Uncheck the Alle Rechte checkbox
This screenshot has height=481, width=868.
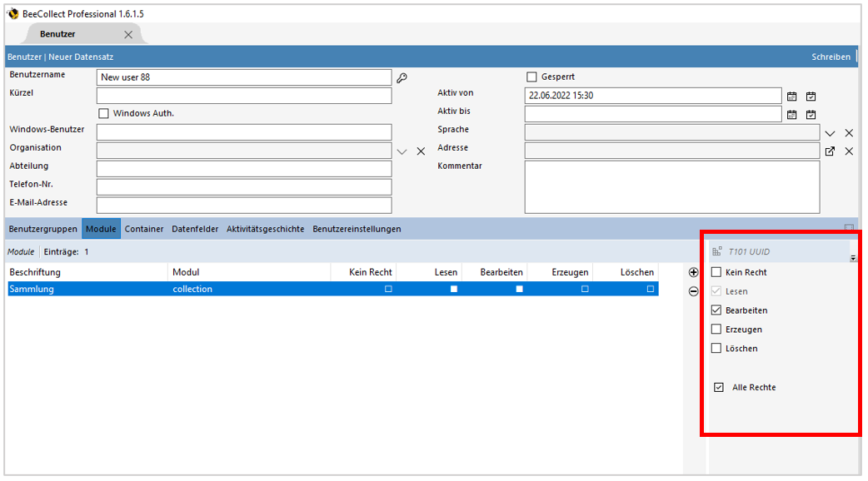pos(719,387)
